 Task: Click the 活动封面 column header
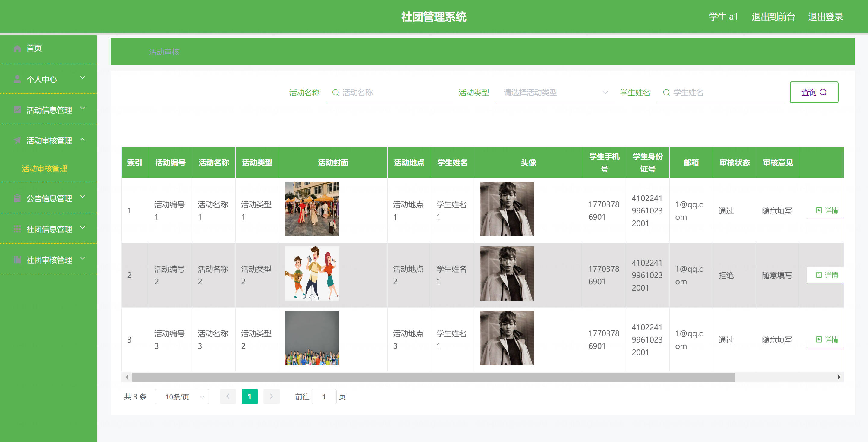[x=333, y=163]
